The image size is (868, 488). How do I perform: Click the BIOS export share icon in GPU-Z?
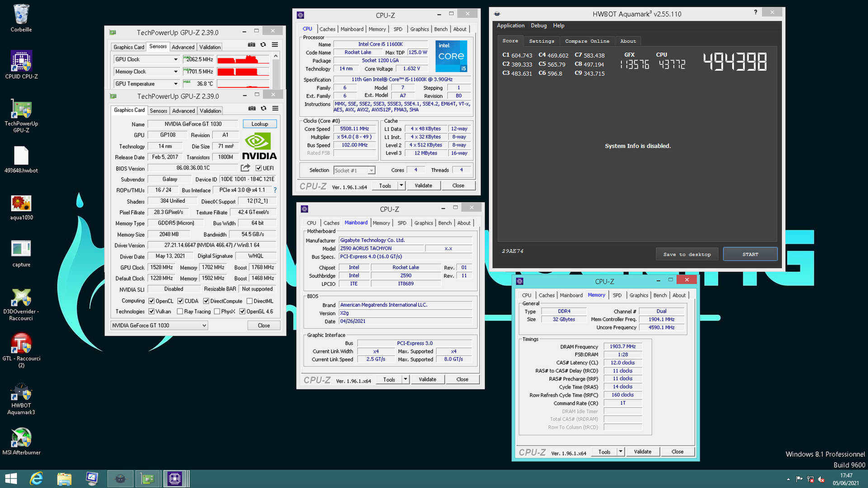(245, 168)
